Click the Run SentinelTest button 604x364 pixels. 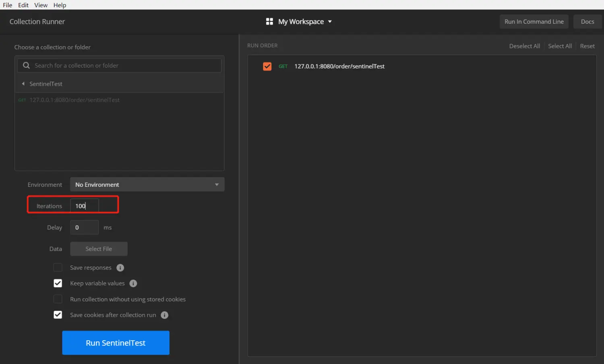point(116,343)
